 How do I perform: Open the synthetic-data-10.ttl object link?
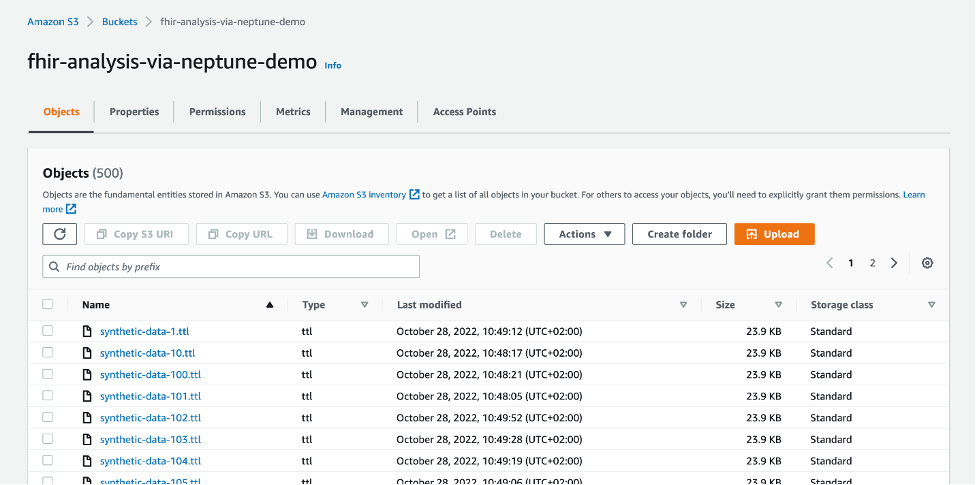(x=148, y=353)
